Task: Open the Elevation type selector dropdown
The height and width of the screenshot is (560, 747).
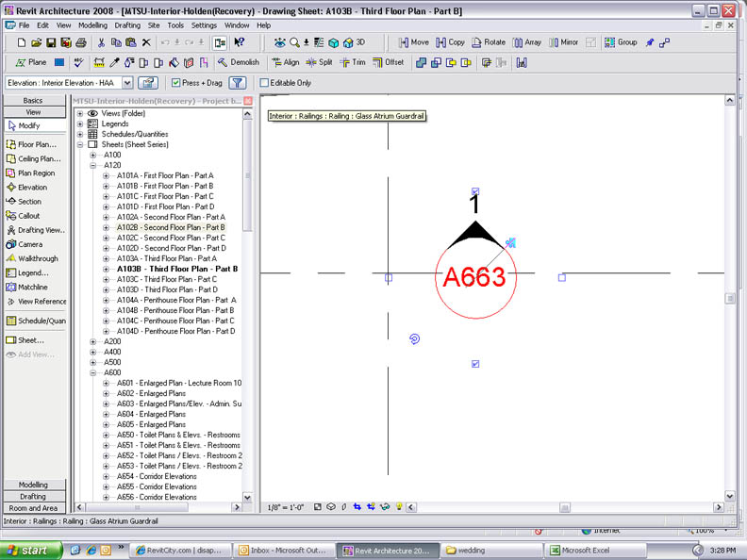Action: [x=127, y=83]
